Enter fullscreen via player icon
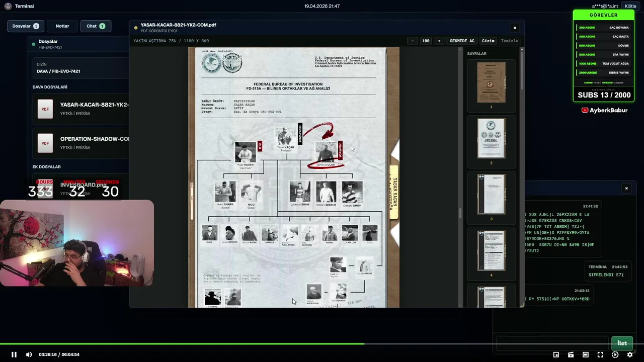Image resolution: width=644 pixels, height=362 pixels. tap(600, 354)
